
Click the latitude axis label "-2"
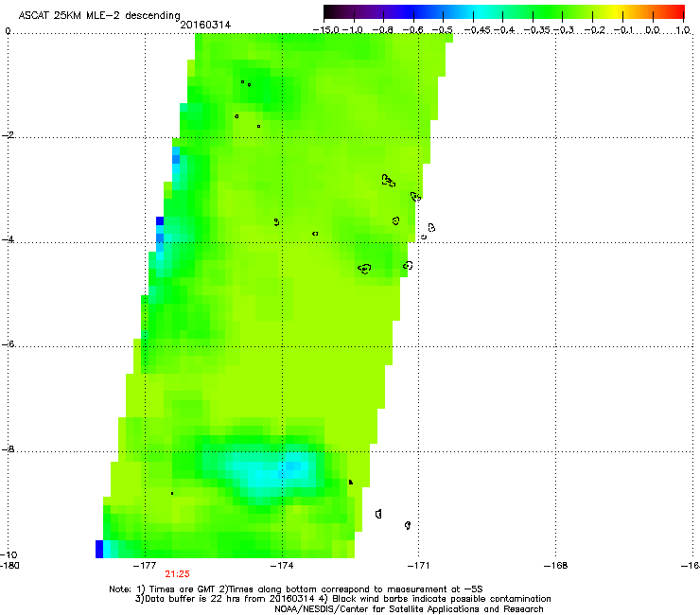click(x=9, y=135)
